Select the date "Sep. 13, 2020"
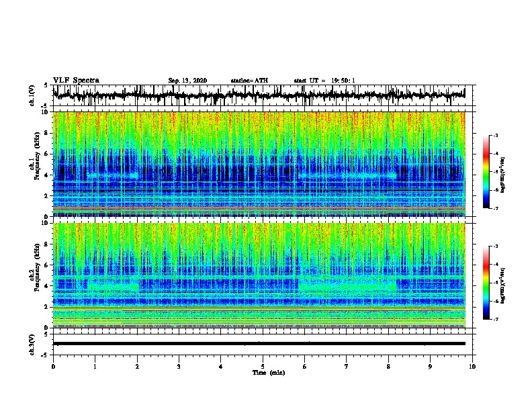The image size is (532, 411). coord(187,81)
